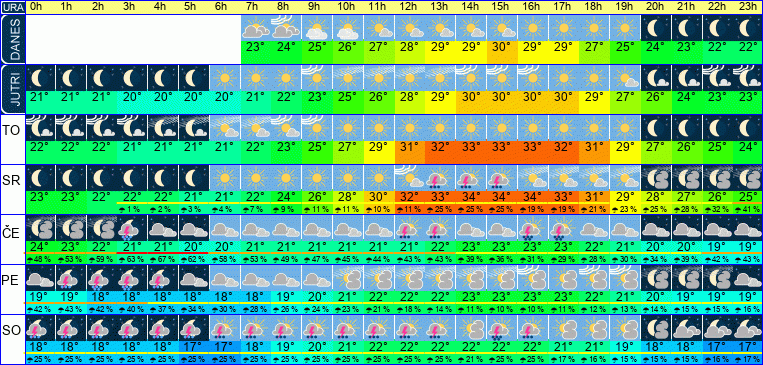The width and height of the screenshot is (763, 365).
Task: Click the 24° temperature for ČE at 0h
Action: (40, 246)
